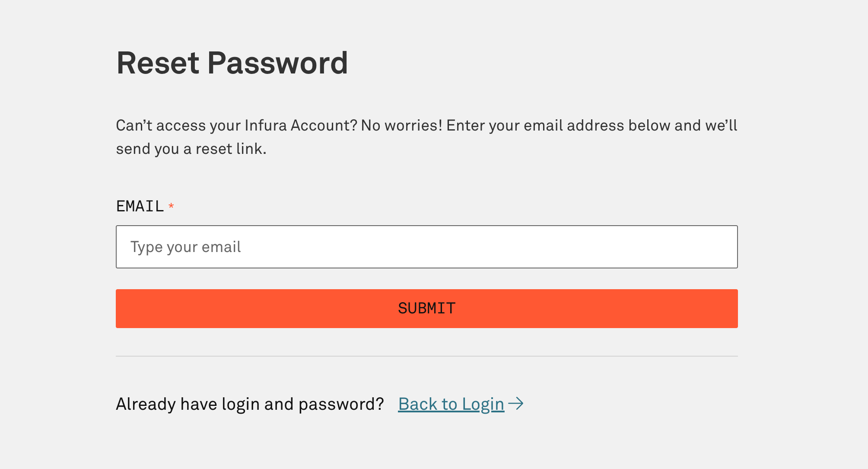Screen dimensions: 868x469
Task: Click "No worries!" in the description text
Action: point(401,125)
